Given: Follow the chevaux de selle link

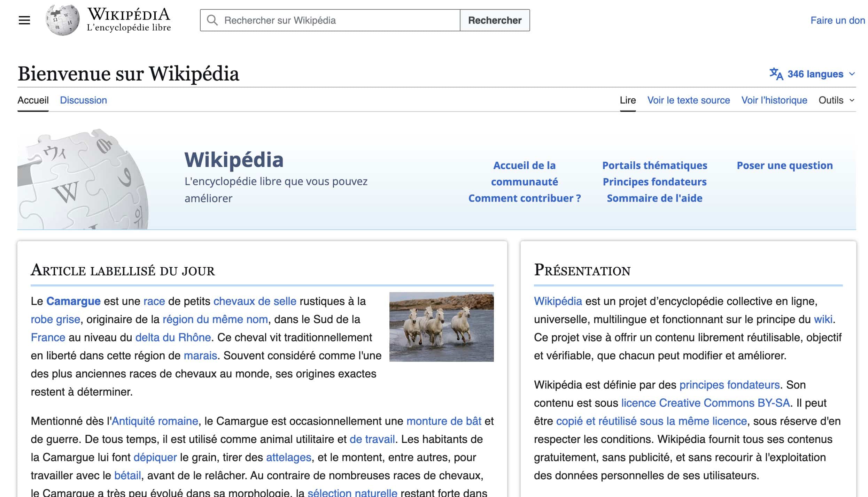Looking at the screenshot, I should coord(255,301).
